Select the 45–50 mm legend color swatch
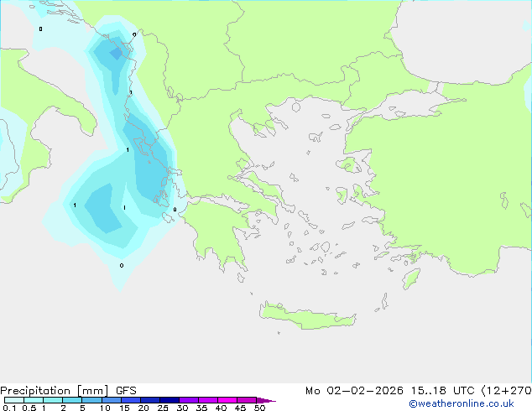The image size is (532, 411). coord(247,400)
